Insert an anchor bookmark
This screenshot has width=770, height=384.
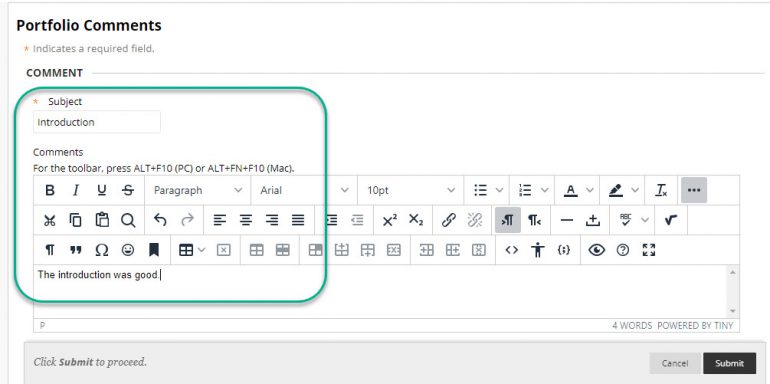click(154, 250)
